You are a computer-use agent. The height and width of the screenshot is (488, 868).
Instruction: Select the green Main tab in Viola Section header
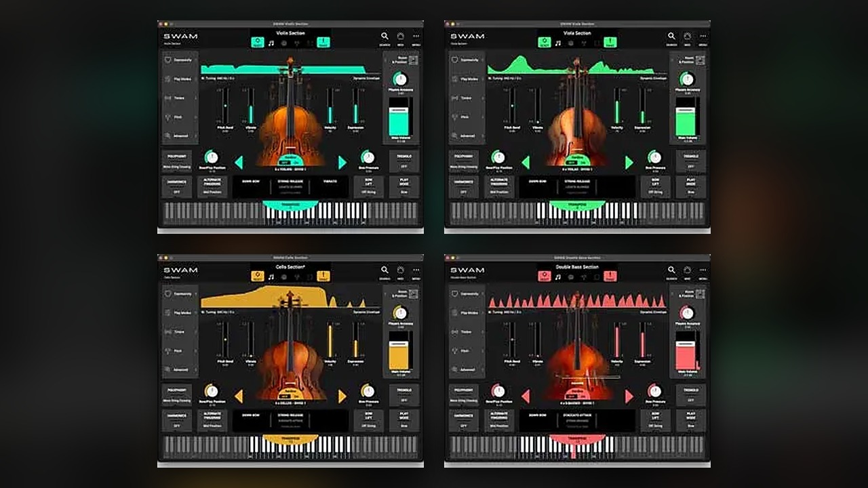(545, 42)
